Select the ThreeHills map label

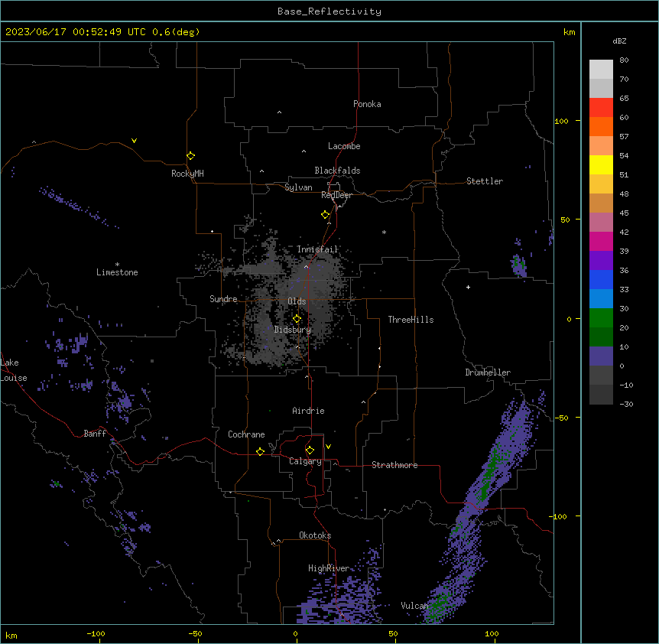411,320
